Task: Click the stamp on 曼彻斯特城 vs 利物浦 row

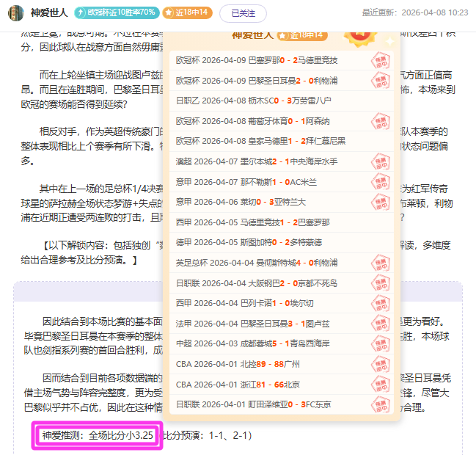Action: tap(380, 263)
